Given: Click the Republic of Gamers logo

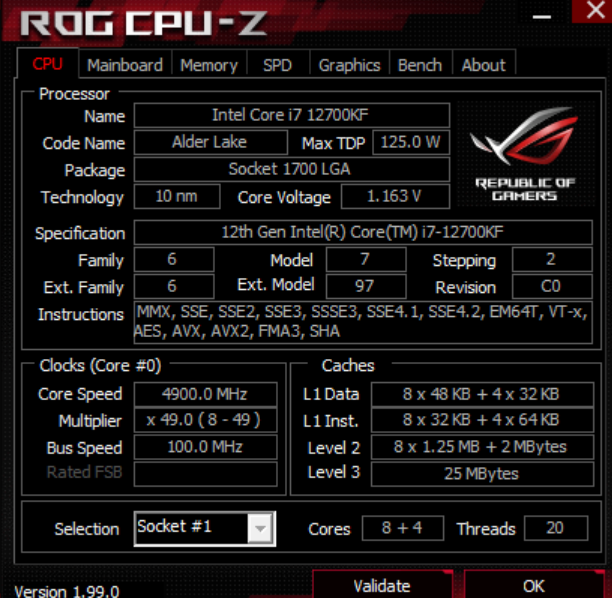Looking at the screenshot, I should pos(525,153).
